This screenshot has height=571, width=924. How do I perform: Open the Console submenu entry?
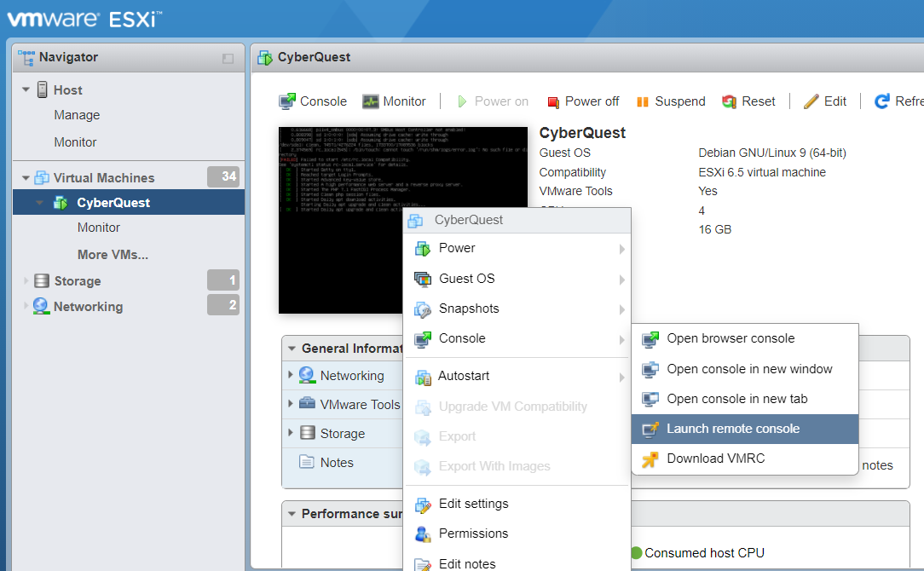517,339
